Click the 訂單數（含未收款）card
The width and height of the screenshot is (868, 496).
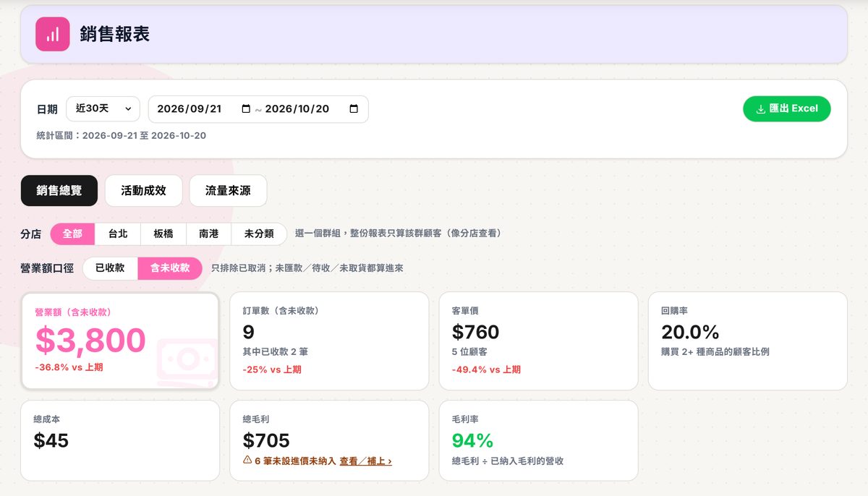click(x=329, y=341)
